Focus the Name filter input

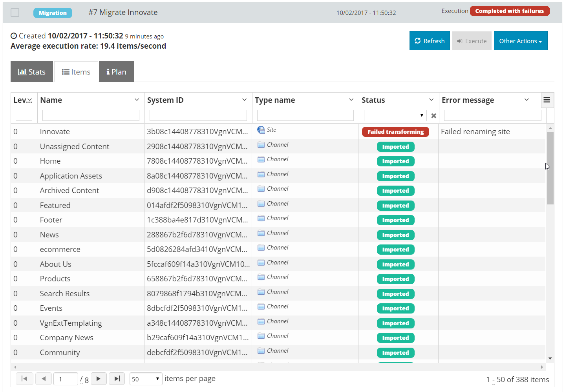(91, 115)
